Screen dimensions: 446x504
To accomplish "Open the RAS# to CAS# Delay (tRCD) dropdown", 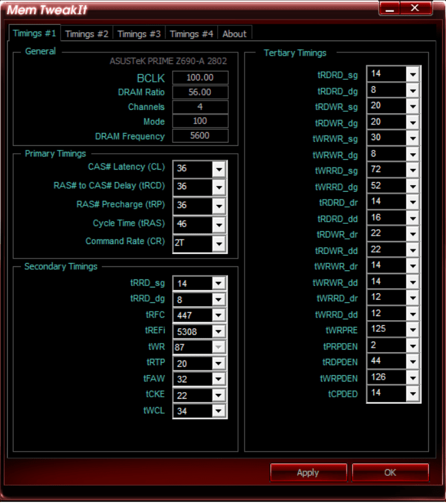I will coord(219,188).
